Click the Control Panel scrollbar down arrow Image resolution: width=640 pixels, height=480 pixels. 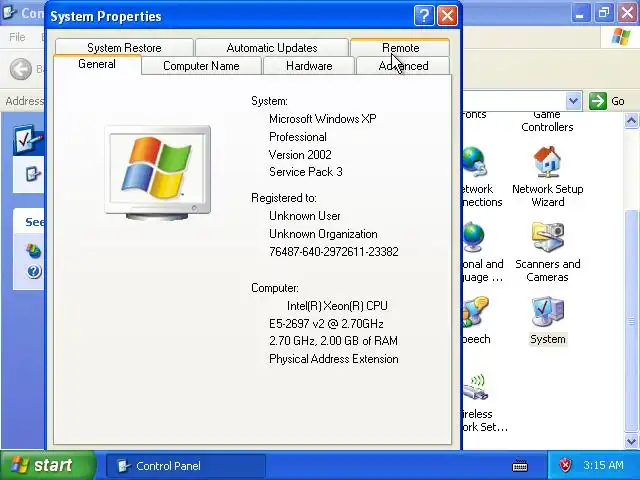click(x=631, y=441)
